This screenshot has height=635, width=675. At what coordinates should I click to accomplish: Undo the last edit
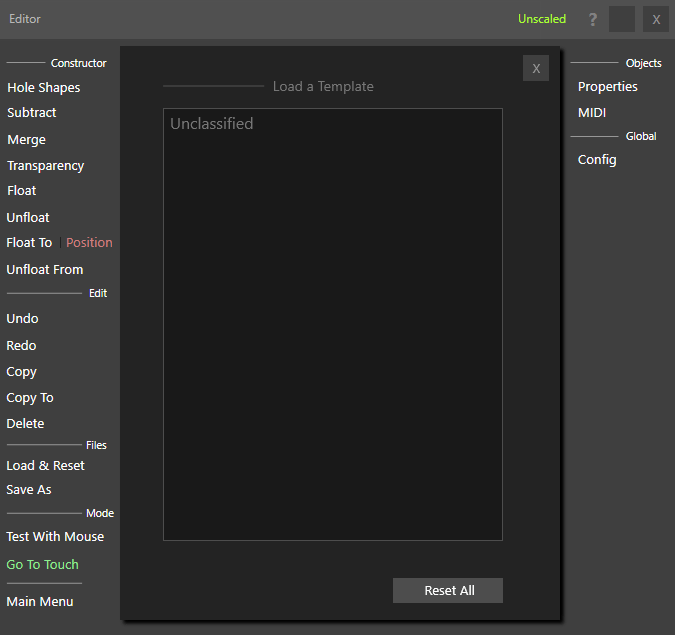22,319
